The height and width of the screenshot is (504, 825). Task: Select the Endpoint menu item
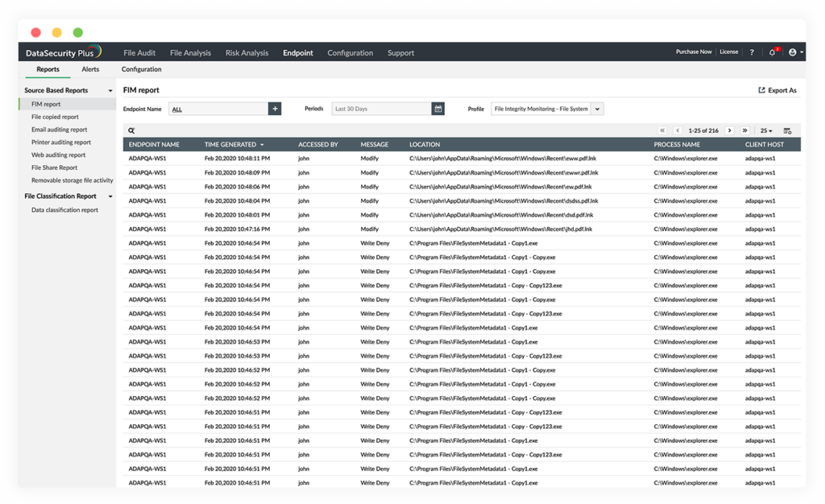click(297, 52)
